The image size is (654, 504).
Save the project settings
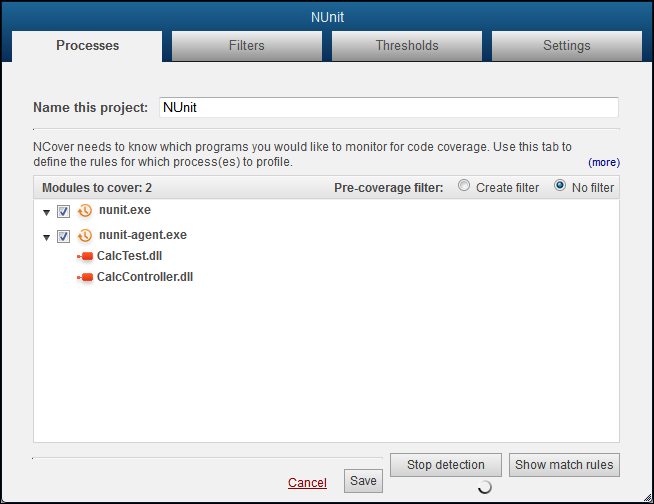coord(363,481)
